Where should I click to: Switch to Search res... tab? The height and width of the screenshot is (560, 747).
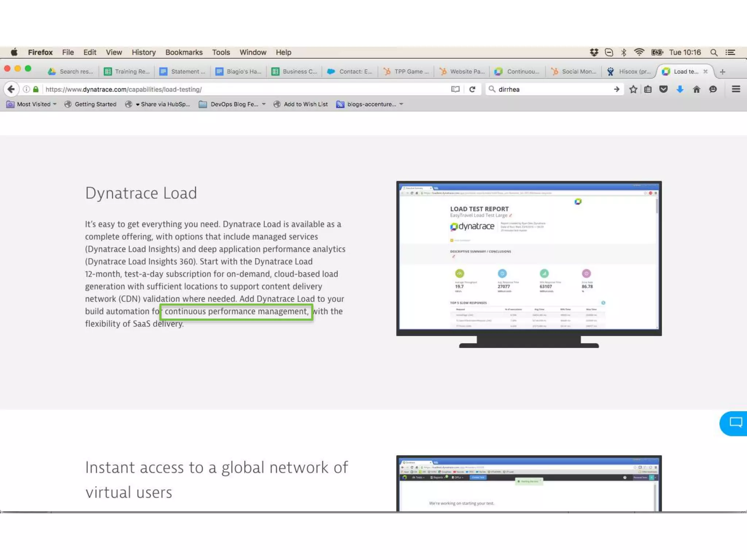click(x=71, y=71)
